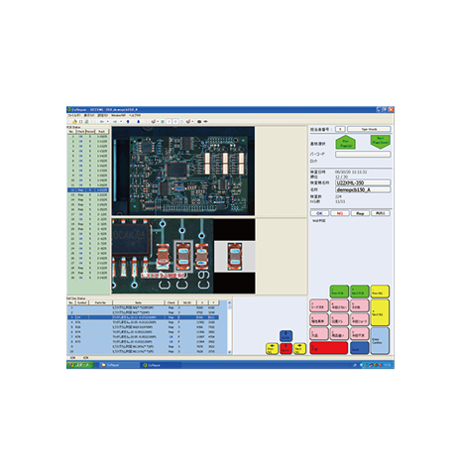Click the blue up-arrow key button
The height and width of the screenshot is (476, 461).
[x=286, y=336]
